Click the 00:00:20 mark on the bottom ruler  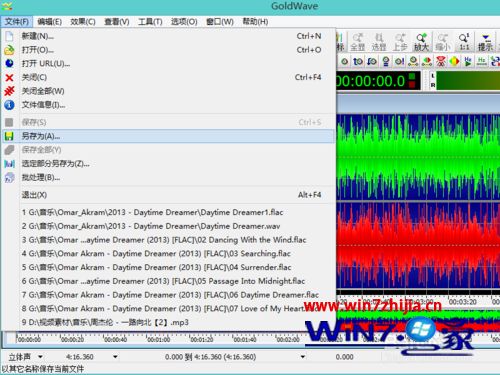pyautogui.click(x=72, y=340)
